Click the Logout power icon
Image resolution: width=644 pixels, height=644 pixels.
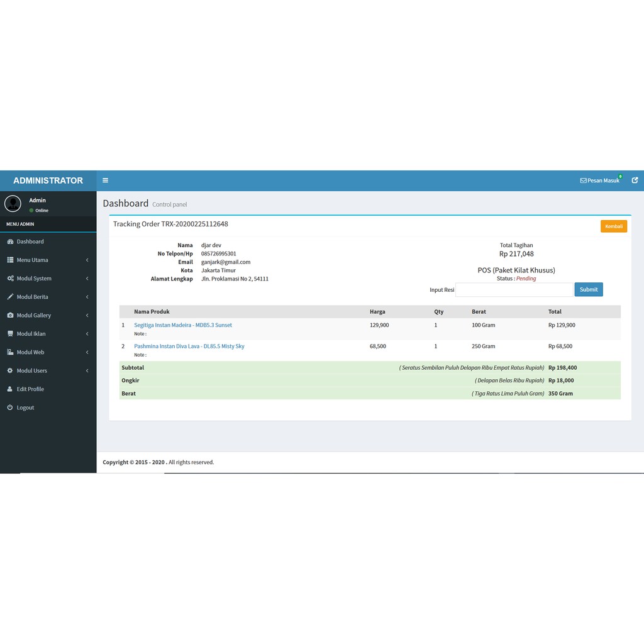click(x=10, y=407)
